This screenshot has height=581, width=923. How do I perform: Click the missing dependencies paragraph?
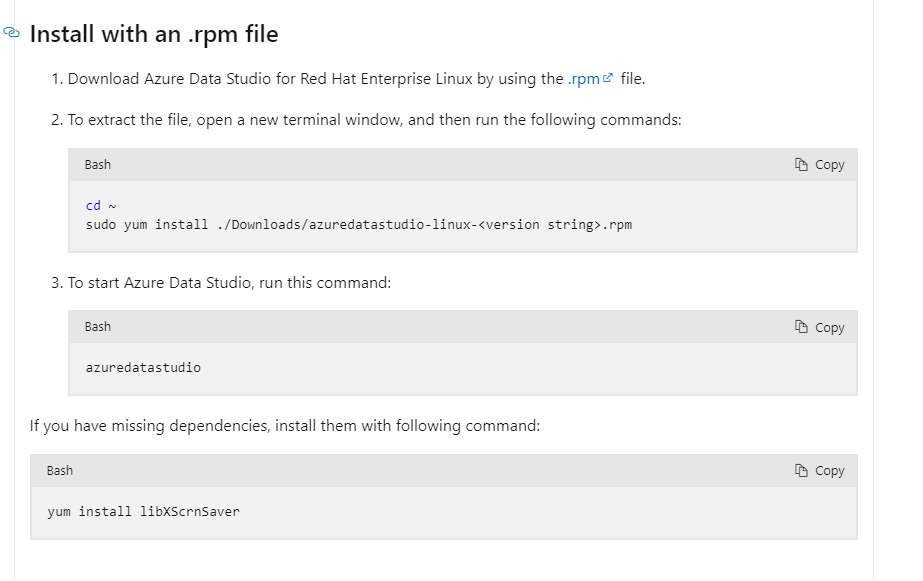pos(285,426)
